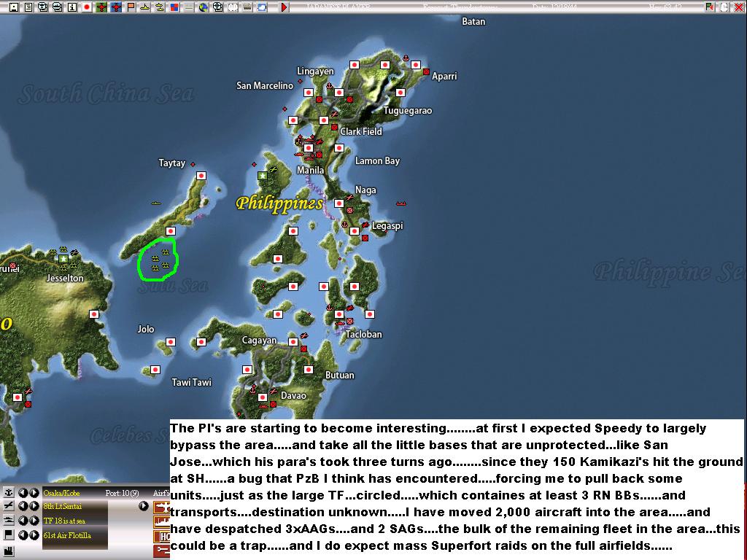Go to previous task force before TF 18
This screenshot has width=747, height=560.
tap(23, 521)
